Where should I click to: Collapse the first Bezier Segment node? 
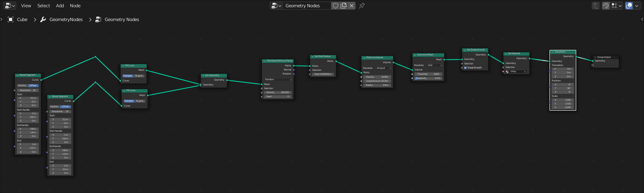17,75
